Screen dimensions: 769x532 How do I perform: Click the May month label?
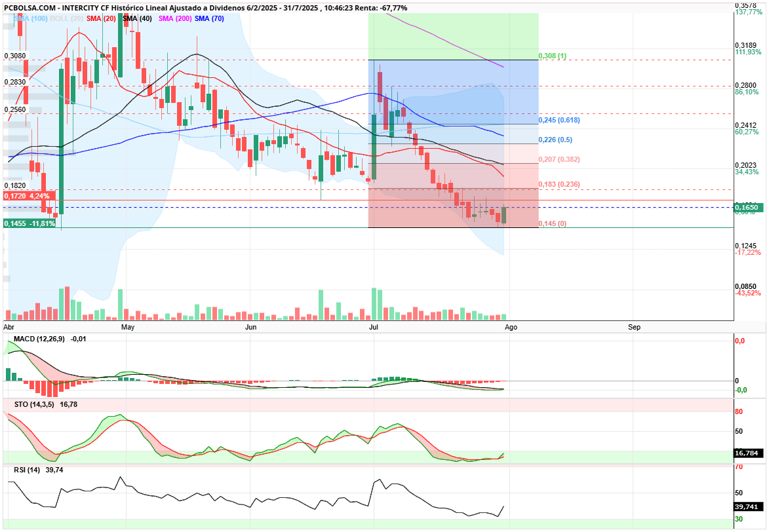(128, 327)
